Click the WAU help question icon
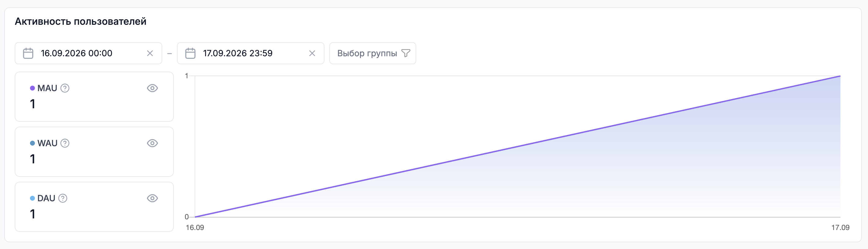Screen dimensions: 868x249 tap(65, 143)
